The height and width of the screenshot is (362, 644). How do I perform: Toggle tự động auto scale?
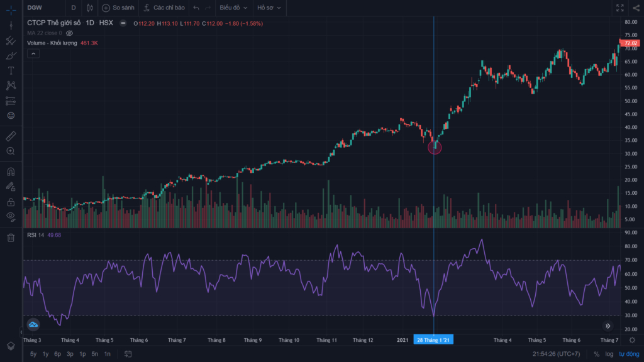[x=629, y=354]
